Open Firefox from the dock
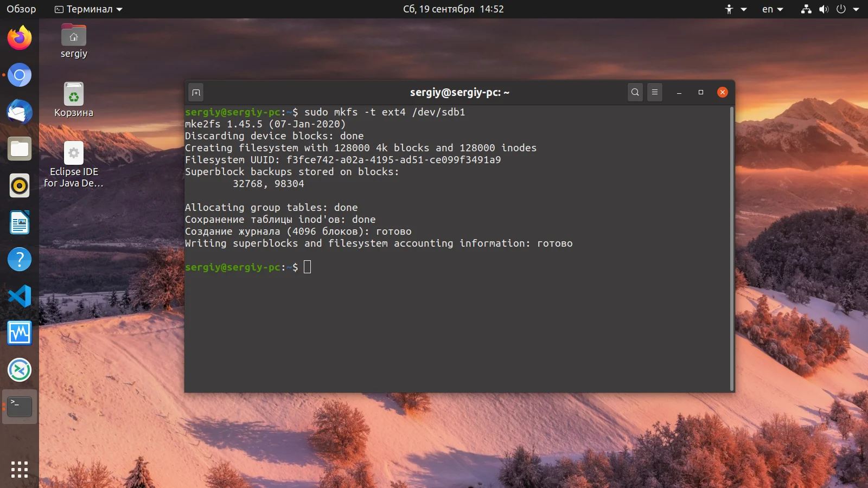Image resolution: width=868 pixels, height=488 pixels. pos(20,38)
